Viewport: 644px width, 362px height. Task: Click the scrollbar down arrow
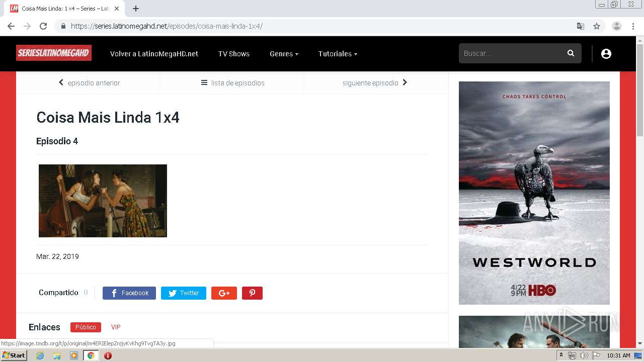(x=640, y=343)
